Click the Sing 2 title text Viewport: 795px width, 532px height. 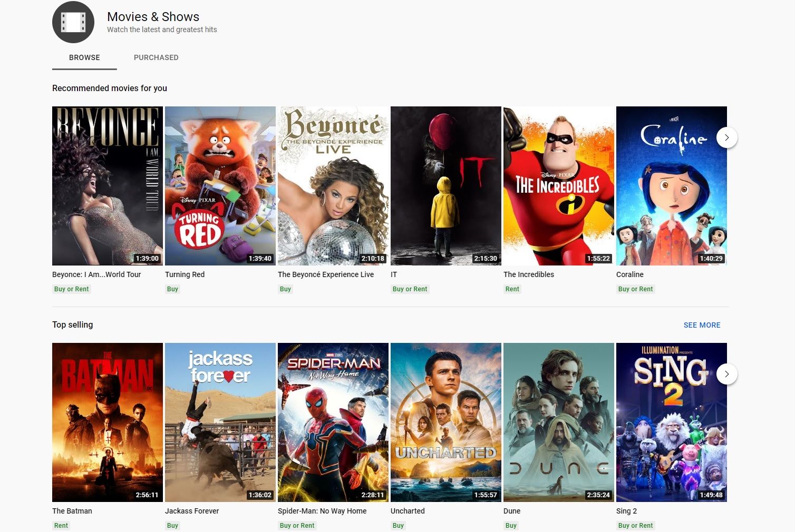[626, 511]
